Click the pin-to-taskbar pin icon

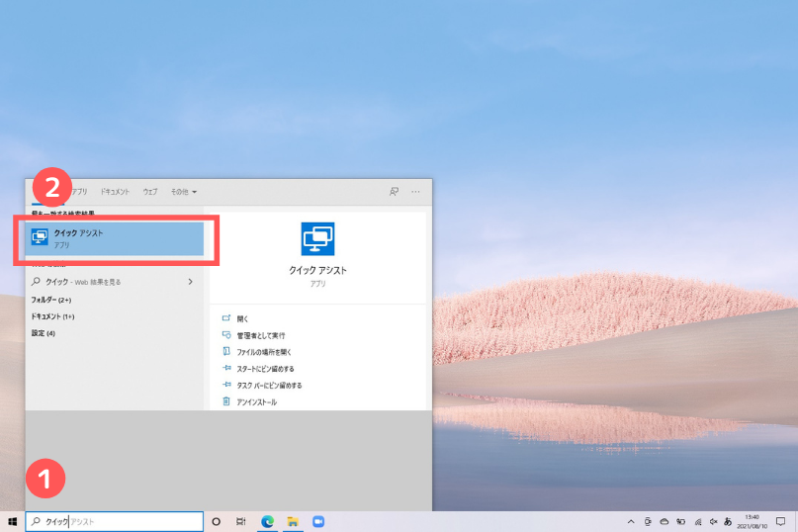[226, 385]
